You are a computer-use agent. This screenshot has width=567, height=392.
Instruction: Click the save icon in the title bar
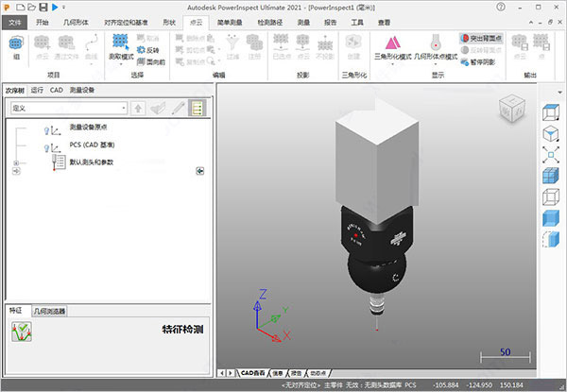(x=43, y=7)
